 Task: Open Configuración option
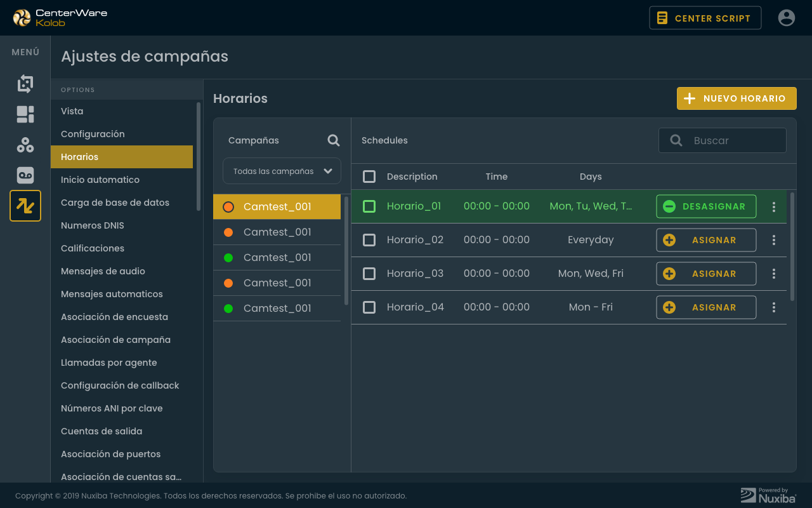click(x=122, y=134)
